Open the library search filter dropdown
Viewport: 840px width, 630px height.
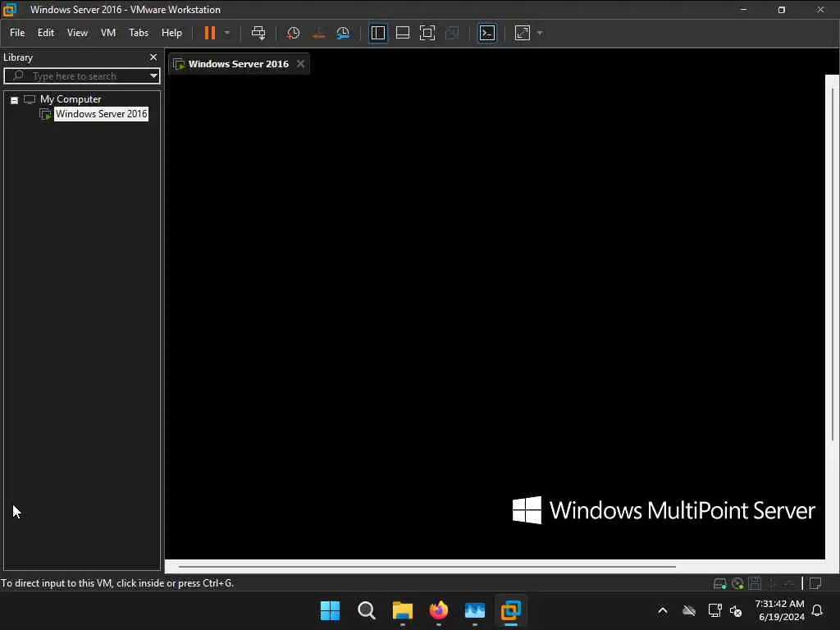[153, 76]
